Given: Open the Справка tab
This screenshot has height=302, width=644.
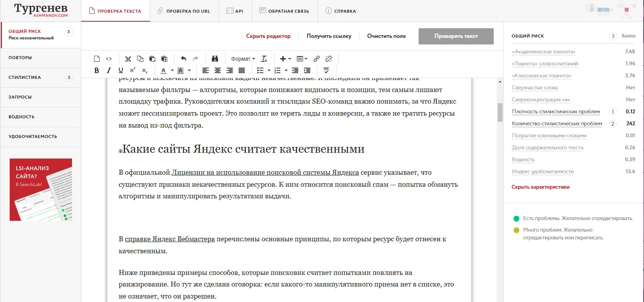Looking at the screenshot, I should click(340, 11).
